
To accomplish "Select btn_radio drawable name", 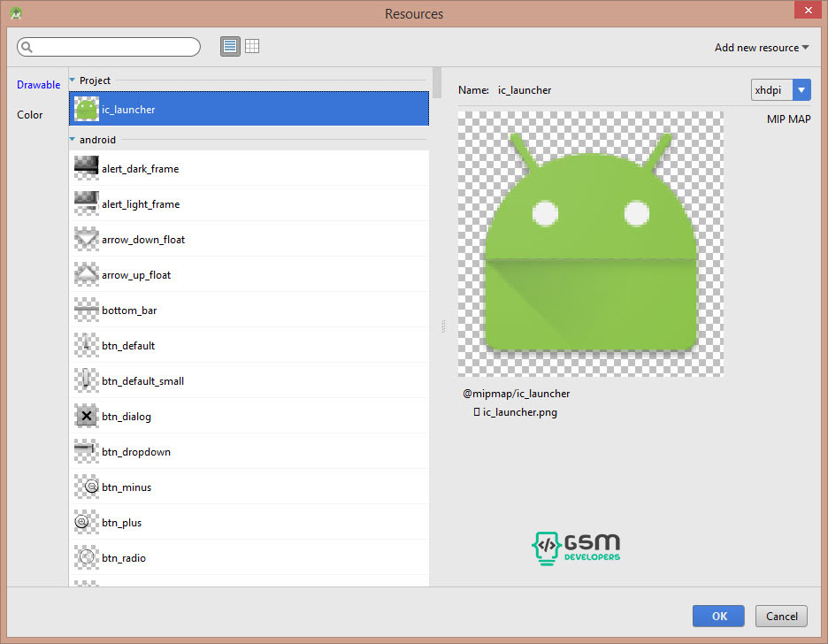I will coord(124,558).
